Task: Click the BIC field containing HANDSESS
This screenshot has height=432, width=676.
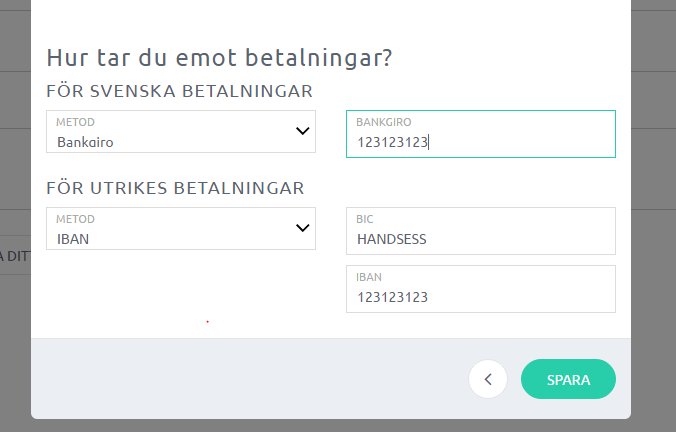Action: pyautogui.click(x=480, y=239)
